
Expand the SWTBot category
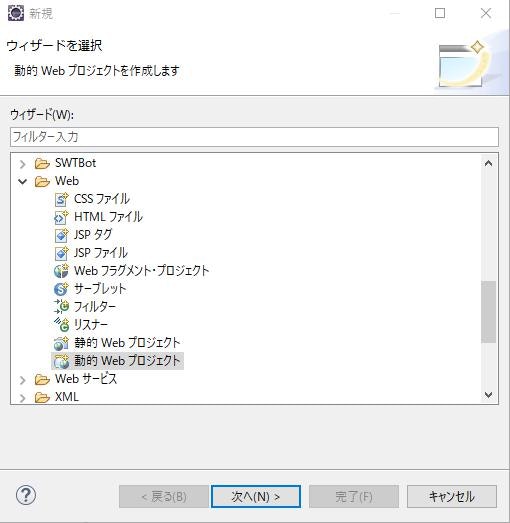[x=23, y=164]
